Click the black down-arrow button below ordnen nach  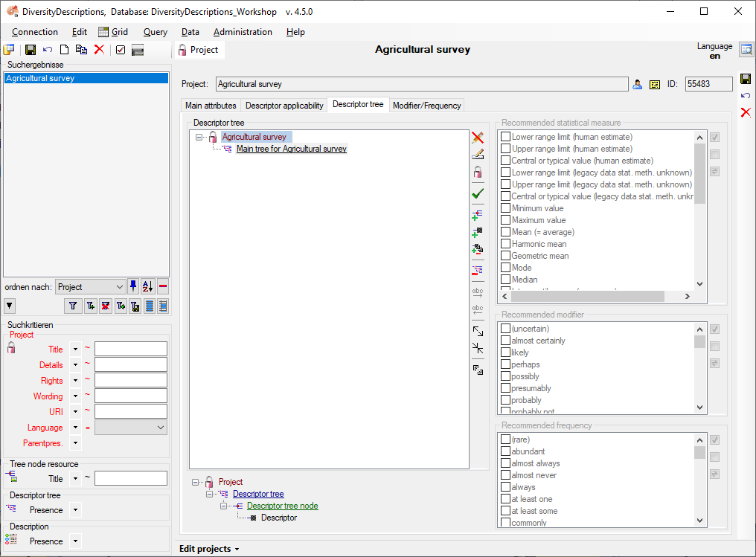(x=10, y=306)
